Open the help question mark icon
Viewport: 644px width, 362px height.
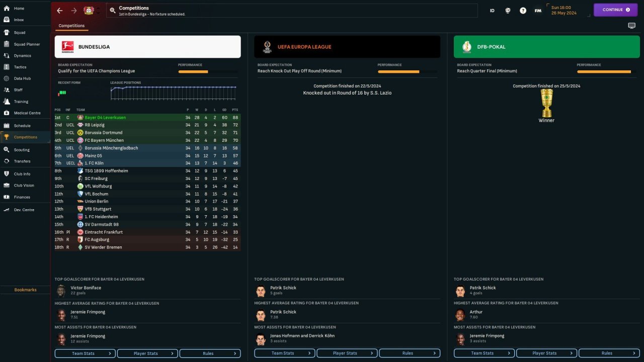point(523,11)
